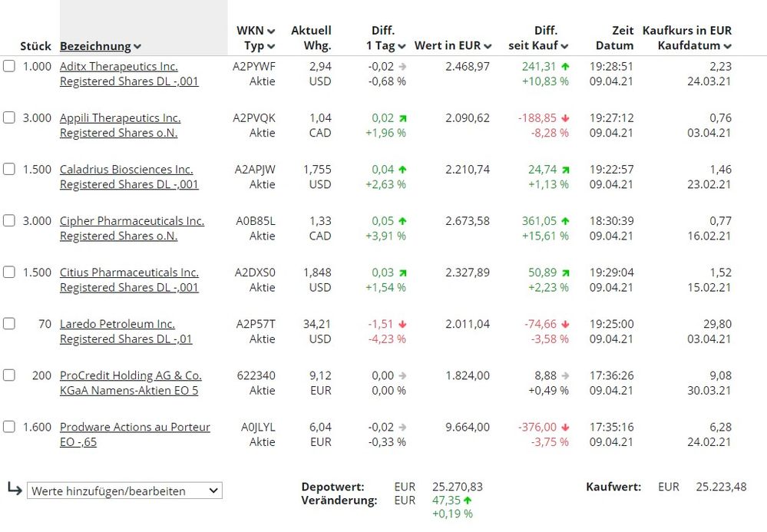
Task: Click the return arrow icon beside the dropdown
Action: pyautogui.click(x=15, y=489)
